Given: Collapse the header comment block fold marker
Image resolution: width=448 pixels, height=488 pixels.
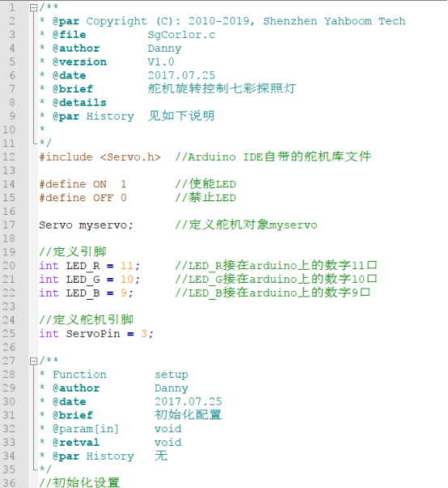Looking at the screenshot, I should coord(33,8).
